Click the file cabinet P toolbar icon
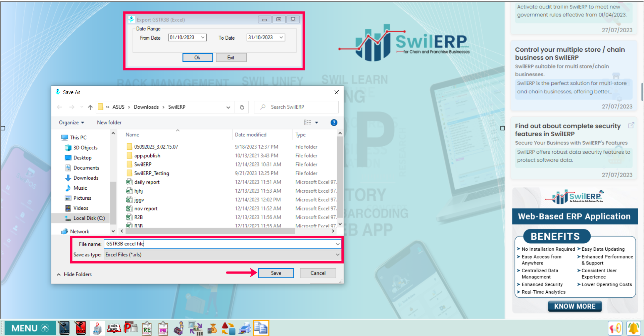Viewport: 644px width, 336px height. pos(97,328)
